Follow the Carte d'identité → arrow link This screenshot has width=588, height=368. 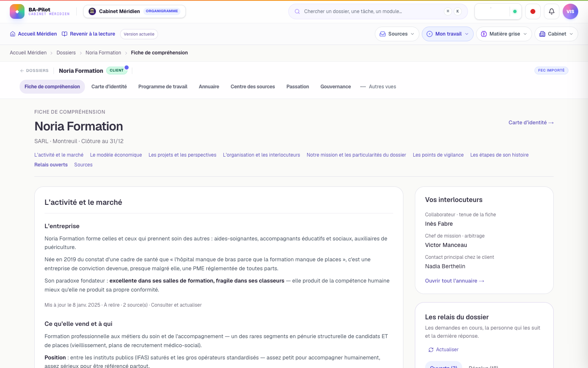point(531,122)
